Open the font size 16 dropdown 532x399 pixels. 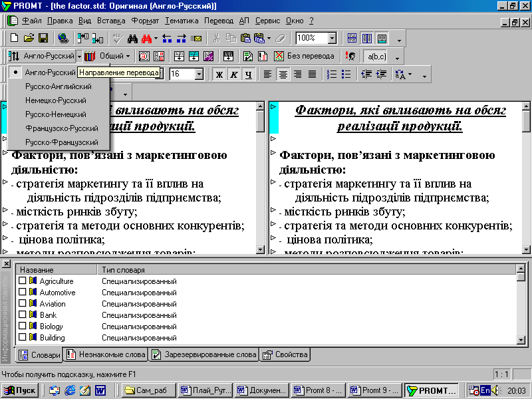[199, 74]
